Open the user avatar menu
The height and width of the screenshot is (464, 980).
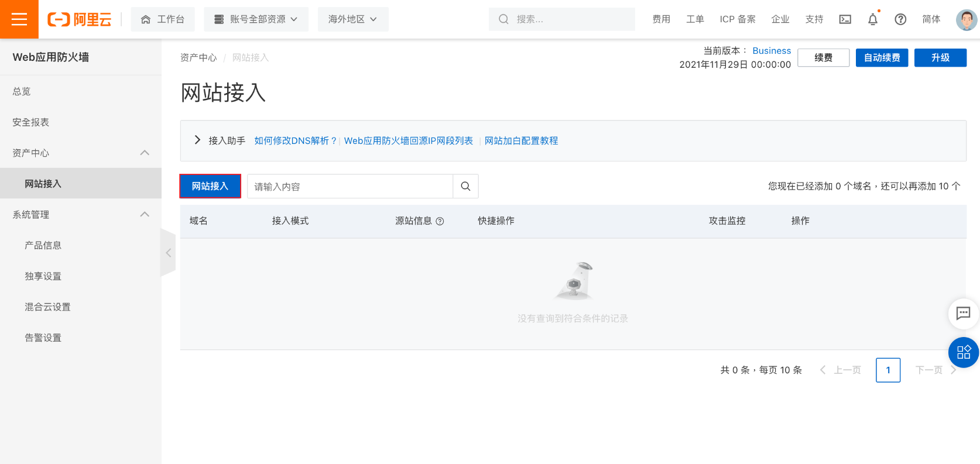point(966,19)
